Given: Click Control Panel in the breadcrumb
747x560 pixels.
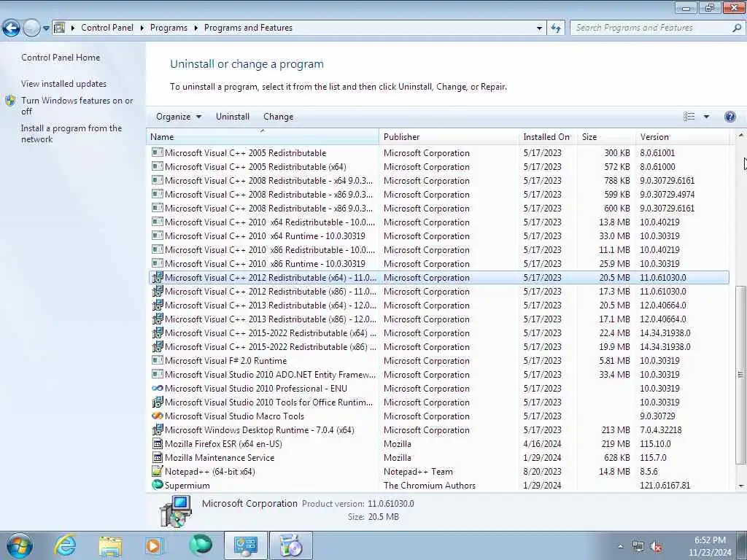Looking at the screenshot, I should [107, 28].
